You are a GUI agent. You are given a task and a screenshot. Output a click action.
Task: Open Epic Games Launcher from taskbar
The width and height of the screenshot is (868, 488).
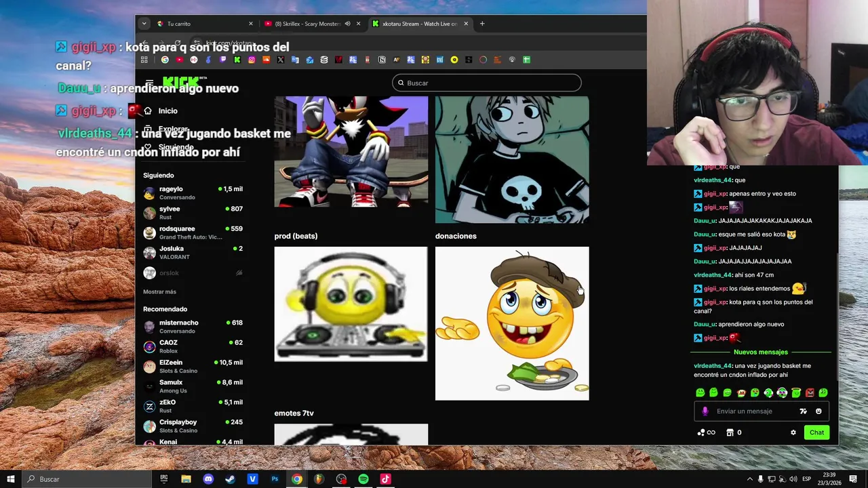pos(164,479)
